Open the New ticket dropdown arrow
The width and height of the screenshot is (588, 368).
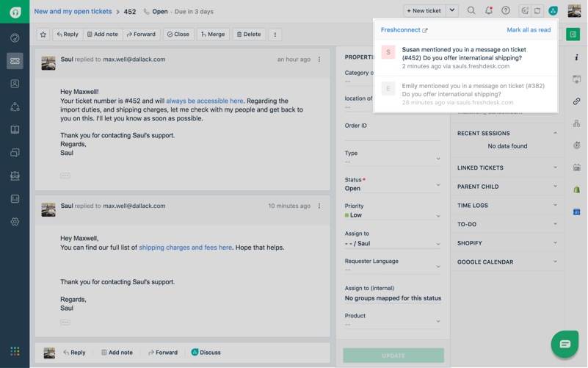(452, 11)
